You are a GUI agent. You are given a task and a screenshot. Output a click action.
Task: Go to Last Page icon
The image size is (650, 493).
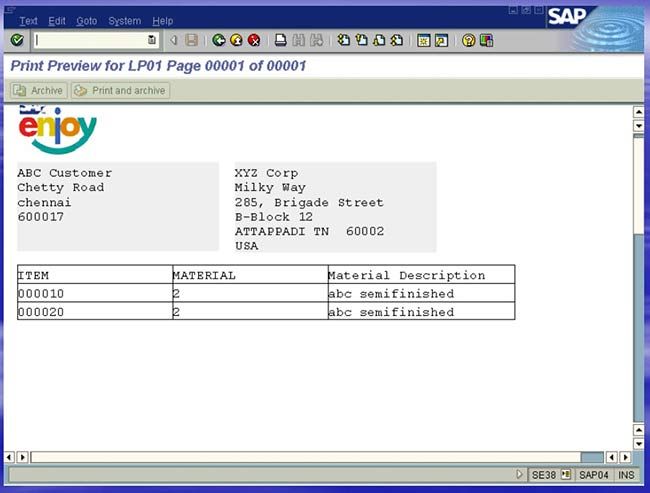[x=397, y=40]
